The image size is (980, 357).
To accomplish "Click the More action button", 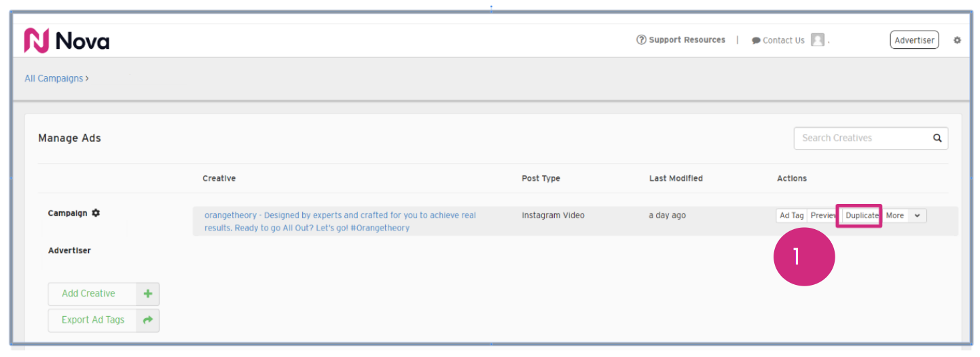I will pos(894,216).
